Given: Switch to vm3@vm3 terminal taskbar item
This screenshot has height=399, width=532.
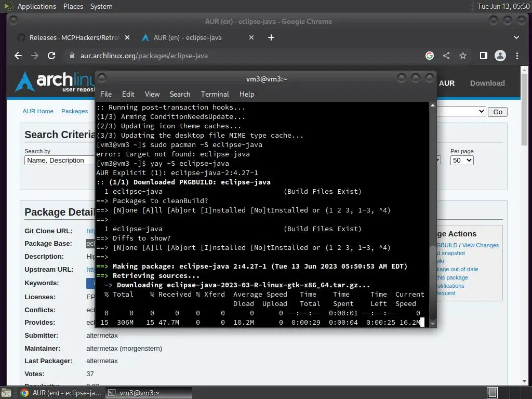Looking at the screenshot, I should (149, 393).
